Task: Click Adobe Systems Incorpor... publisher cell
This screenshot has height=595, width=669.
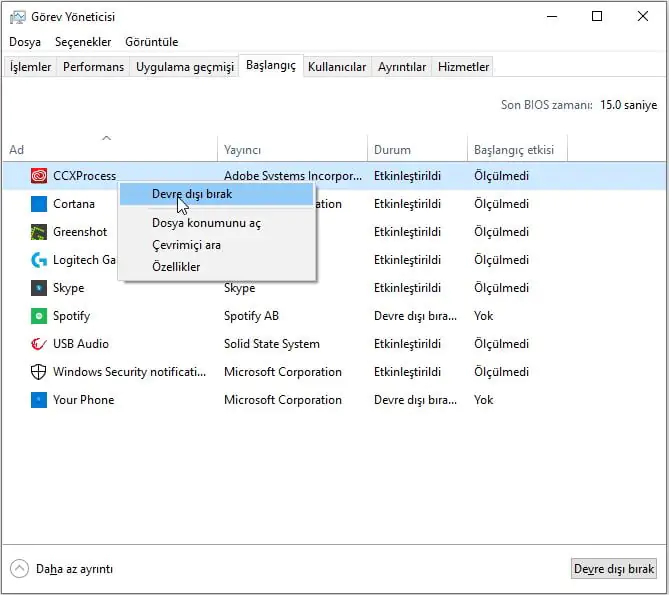Action: [x=293, y=176]
